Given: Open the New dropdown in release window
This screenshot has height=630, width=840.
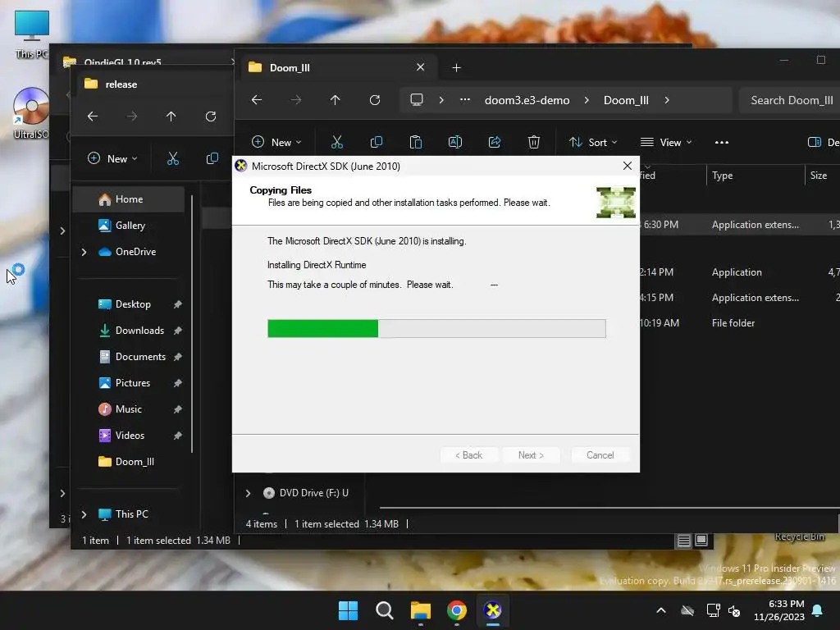Looking at the screenshot, I should pyautogui.click(x=112, y=158).
